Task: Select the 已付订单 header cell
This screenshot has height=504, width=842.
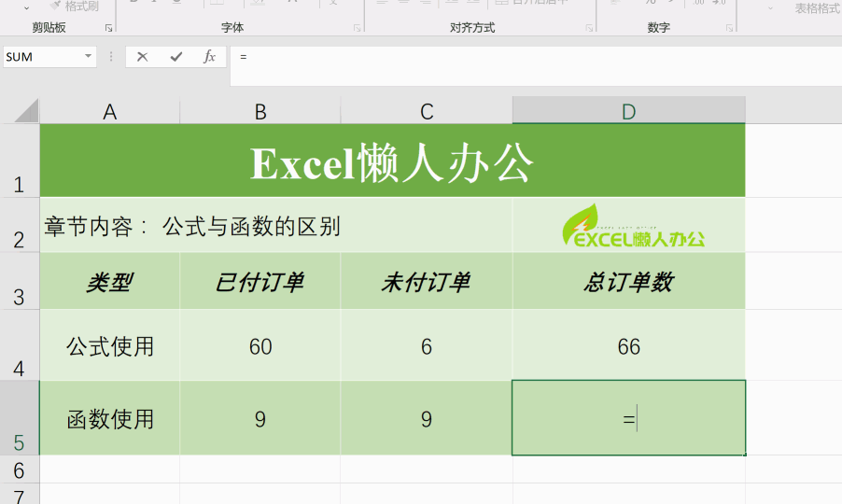Action: point(260,281)
